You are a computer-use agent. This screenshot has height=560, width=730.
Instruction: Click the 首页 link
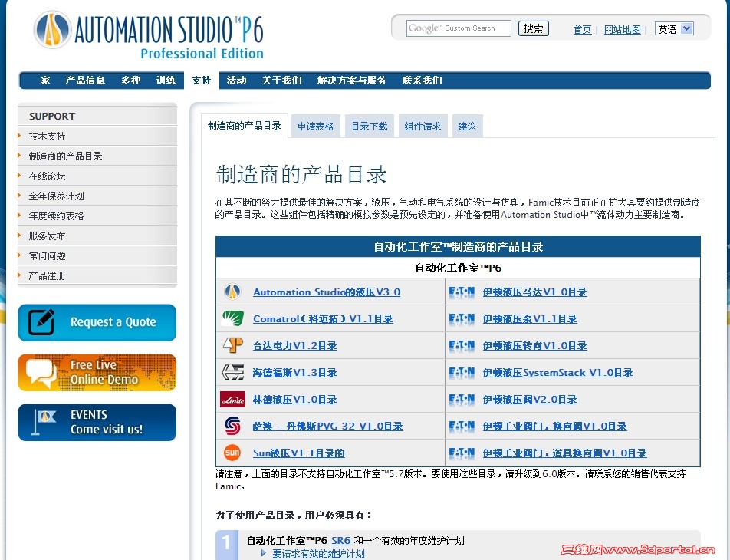pyautogui.click(x=582, y=30)
